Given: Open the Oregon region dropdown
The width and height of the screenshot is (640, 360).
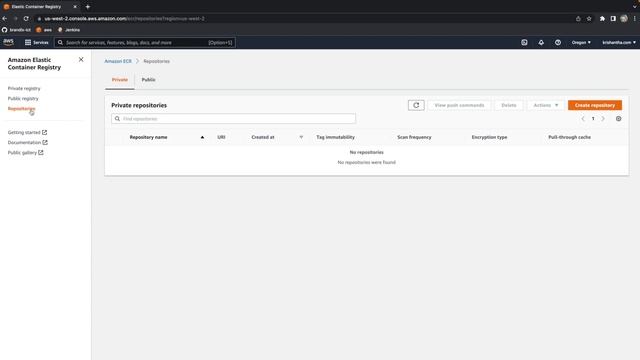Looking at the screenshot, I should [x=581, y=42].
